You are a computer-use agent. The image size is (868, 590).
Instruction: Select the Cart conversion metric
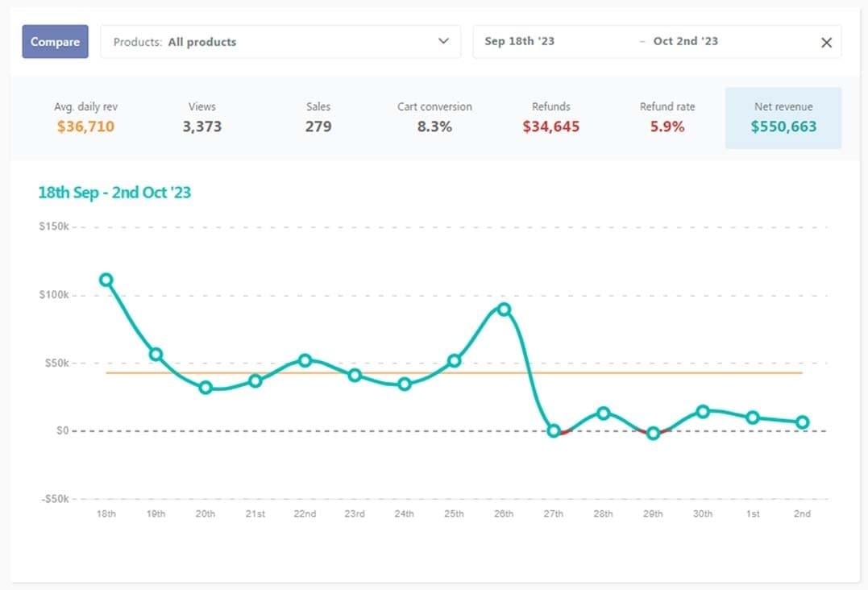434,118
